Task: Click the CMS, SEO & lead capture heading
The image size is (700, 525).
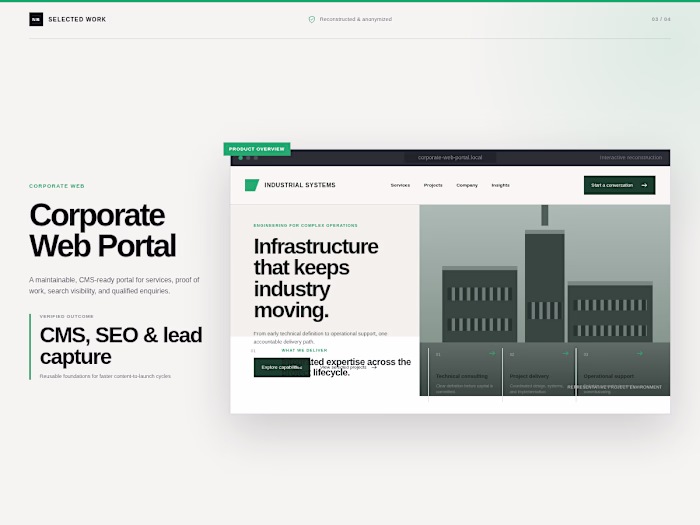Action: [121, 346]
